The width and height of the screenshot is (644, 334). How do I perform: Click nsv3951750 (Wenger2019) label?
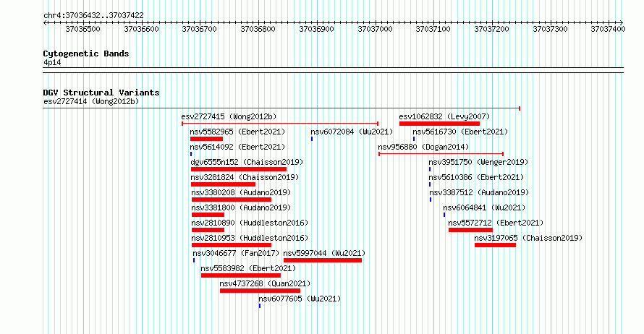pyautogui.click(x=478, y=162)
